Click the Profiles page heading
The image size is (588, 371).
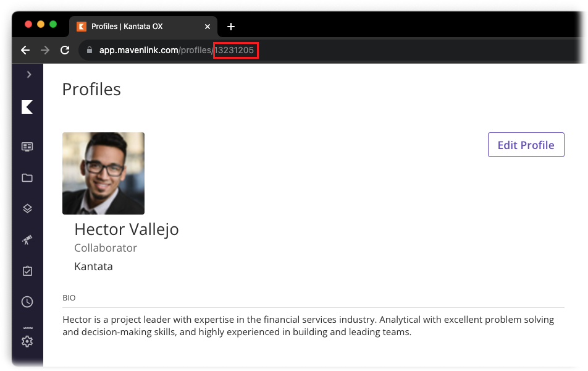click(x=91, y=90)
